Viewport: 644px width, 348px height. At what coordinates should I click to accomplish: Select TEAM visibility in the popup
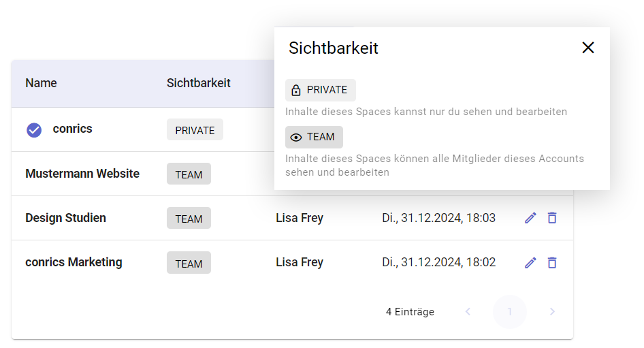(x=315, y=137)
